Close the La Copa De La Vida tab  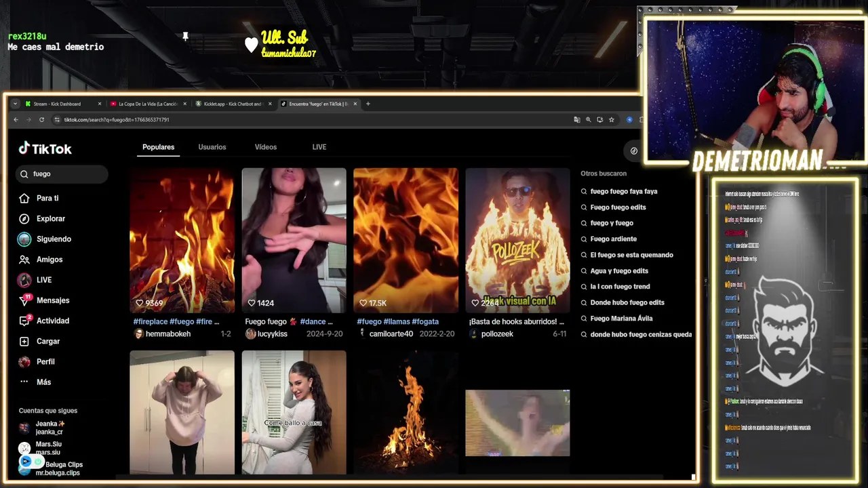point(184,104)
